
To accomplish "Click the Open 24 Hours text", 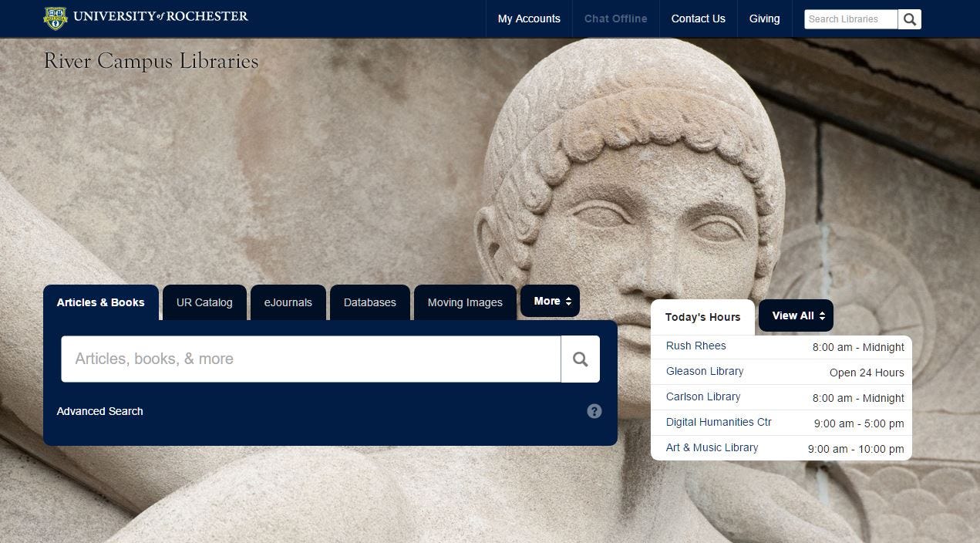I will 867,373.
